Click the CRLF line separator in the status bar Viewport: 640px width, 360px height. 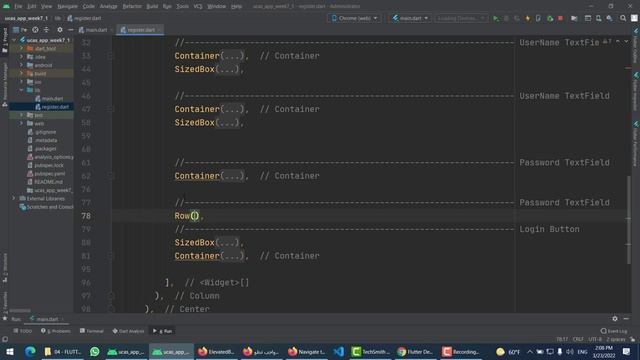(578, 339)
